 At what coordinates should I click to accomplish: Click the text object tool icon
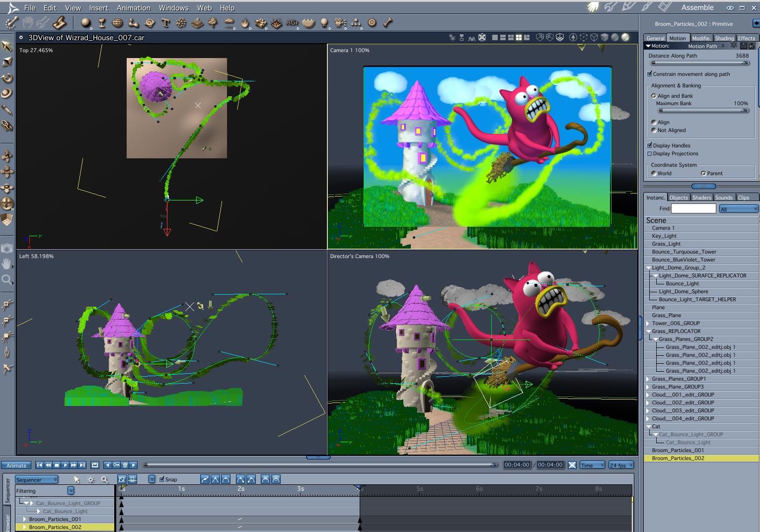point(166,23)
